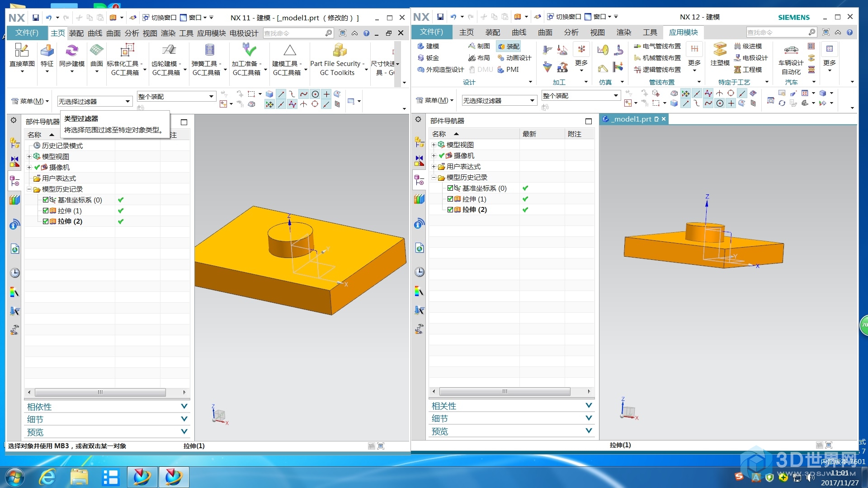Toggle 拉伸 (1) checkbox in NX 11 navigator
Image resolution: width=868 pixels, height=488 pixels.
(x=46, y=211)
